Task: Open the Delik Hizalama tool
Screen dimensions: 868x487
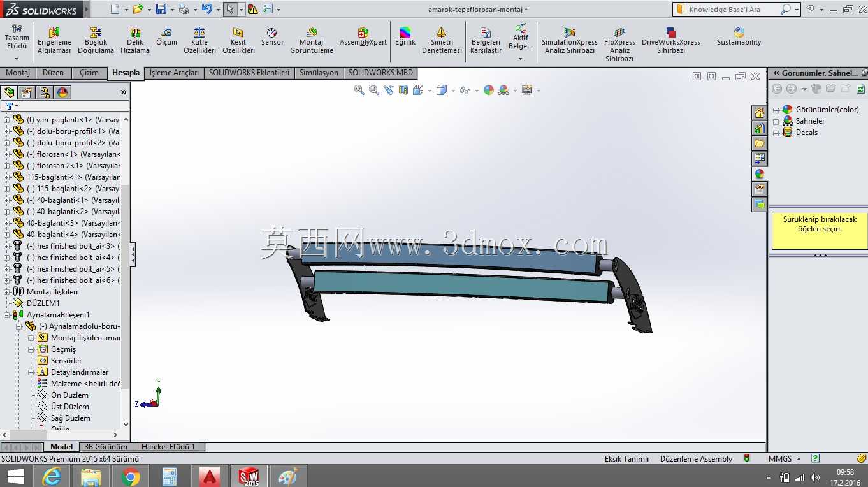Action: [x=135, y=40]
